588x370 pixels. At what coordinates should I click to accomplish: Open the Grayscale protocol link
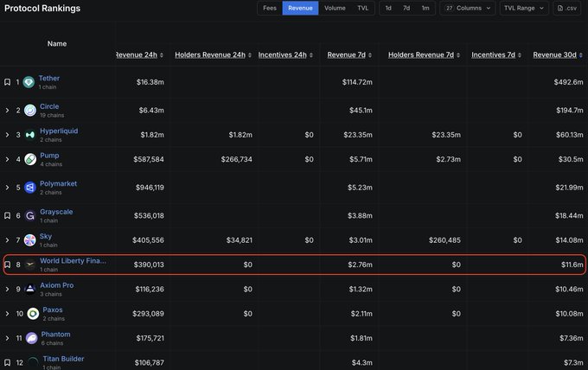pos(56,212)
